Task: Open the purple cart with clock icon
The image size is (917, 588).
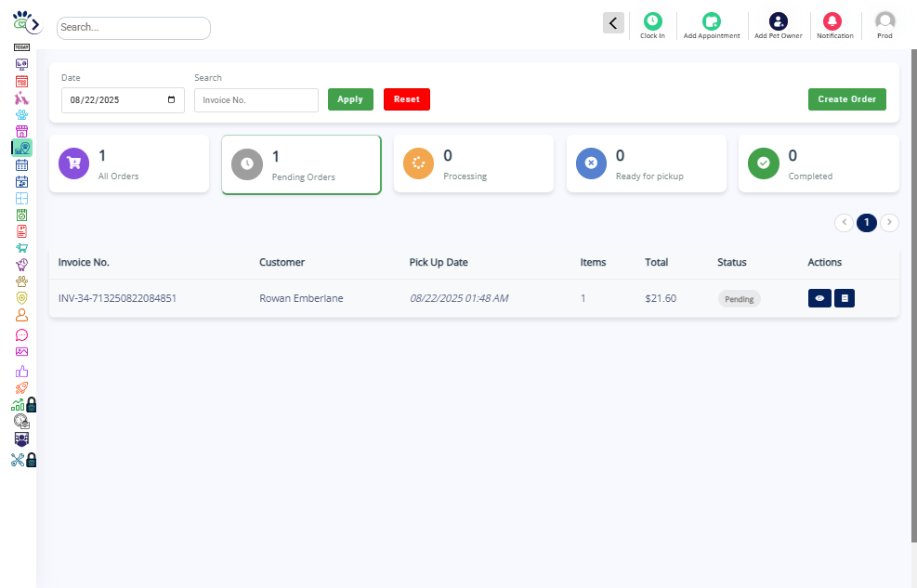Action: coord(21,264)
